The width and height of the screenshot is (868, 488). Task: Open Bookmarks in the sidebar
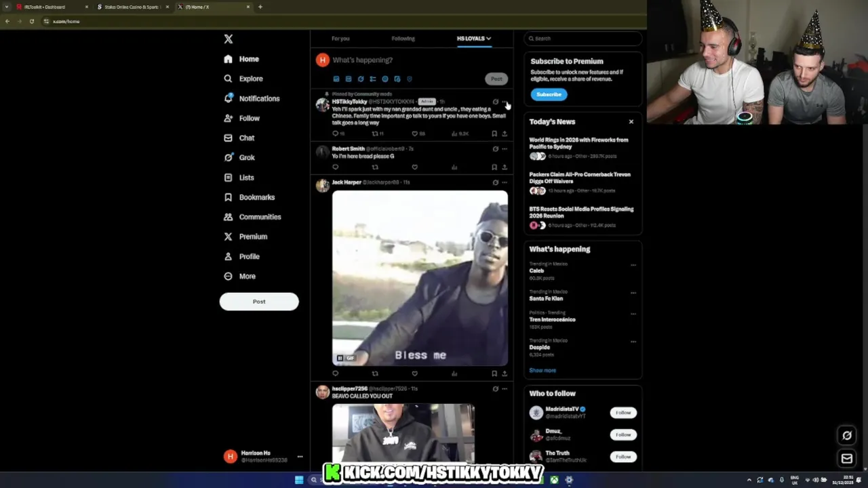click(x=249, y=197)
